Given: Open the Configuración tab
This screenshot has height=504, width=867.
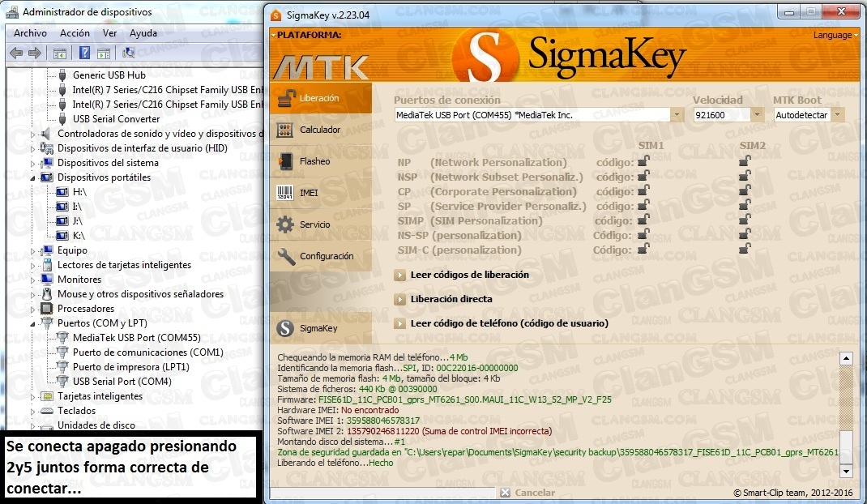Looking at the screenshot, I should pyautogui.click(x=321, y=256).
